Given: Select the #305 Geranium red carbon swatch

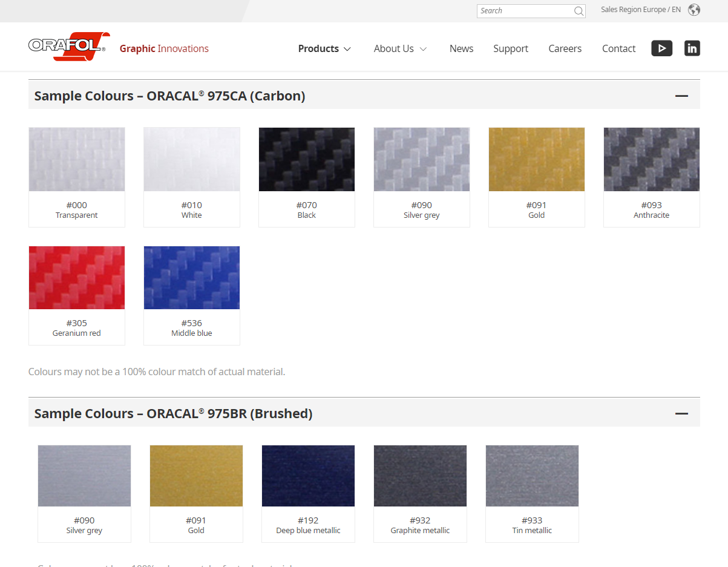Looking at the screenshot, I should point(77,295).
